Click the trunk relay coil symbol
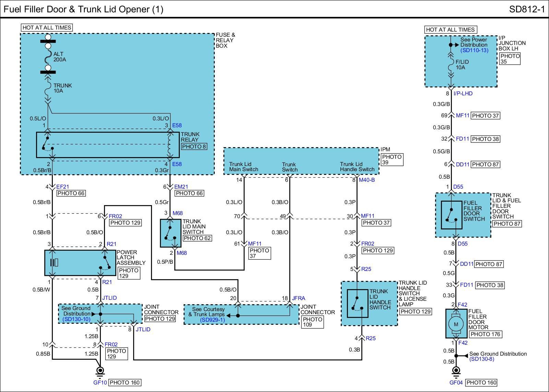The image size is (549, 392). pos(169,145)
